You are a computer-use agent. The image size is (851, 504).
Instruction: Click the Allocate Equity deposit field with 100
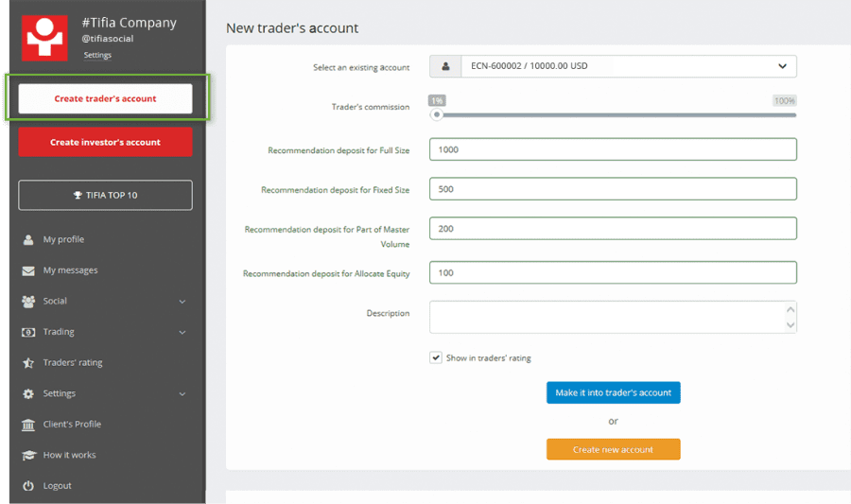pos(614,272)
